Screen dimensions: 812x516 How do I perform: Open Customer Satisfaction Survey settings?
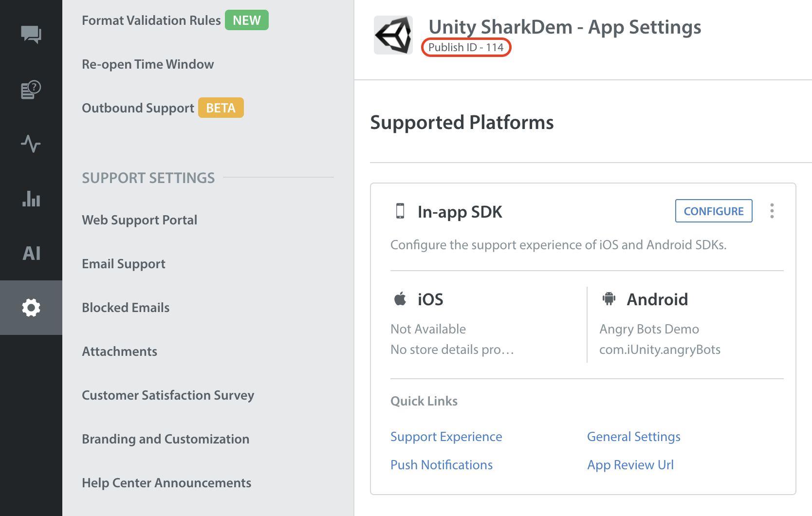pyautogui.click(x=168, y=395)
